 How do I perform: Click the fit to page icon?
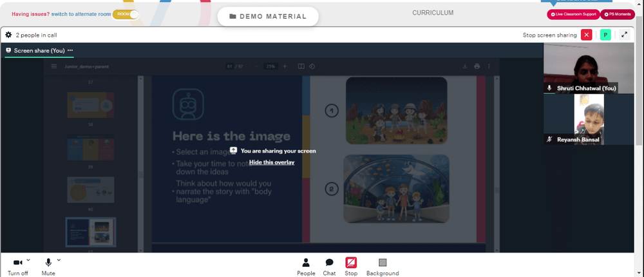(301, 66)
